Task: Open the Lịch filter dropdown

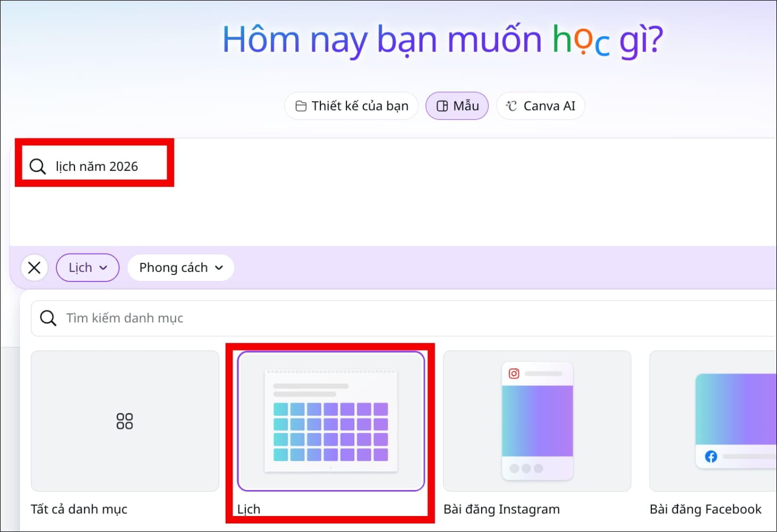Action: 87,268
